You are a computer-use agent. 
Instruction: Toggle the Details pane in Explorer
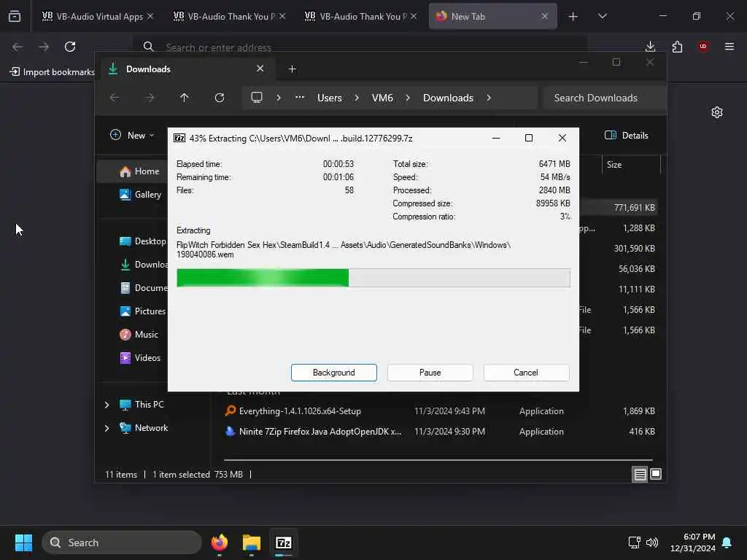[x=626, y=135]
